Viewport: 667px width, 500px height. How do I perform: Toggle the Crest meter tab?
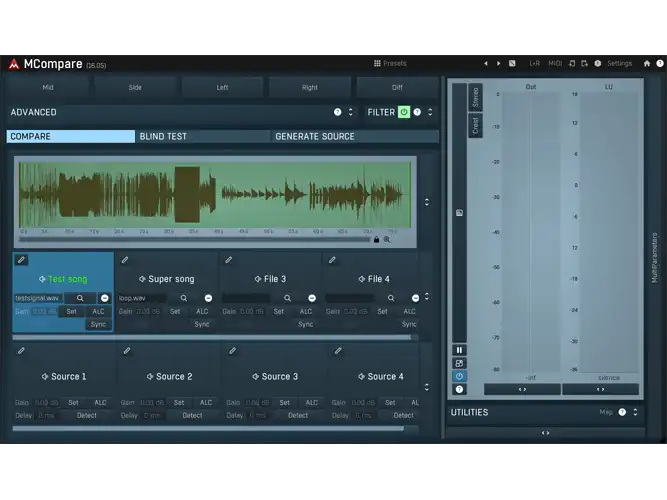click(x=476, y=126)
